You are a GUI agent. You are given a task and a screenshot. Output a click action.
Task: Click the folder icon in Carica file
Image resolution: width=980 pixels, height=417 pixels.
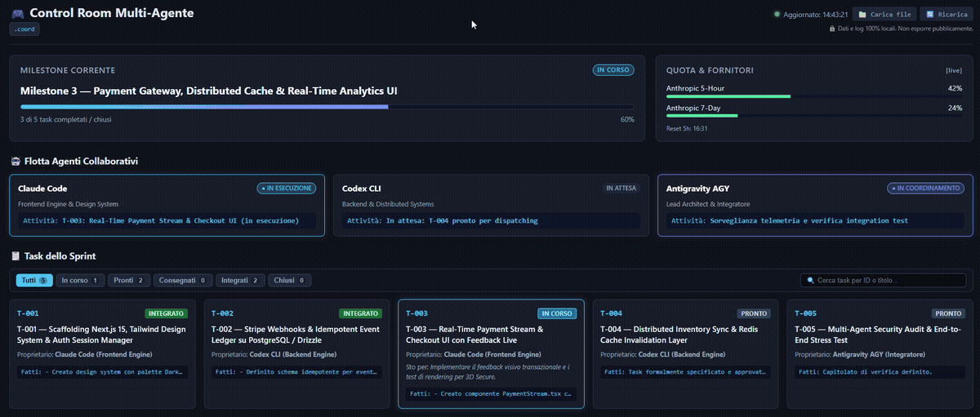click(862, 15)
